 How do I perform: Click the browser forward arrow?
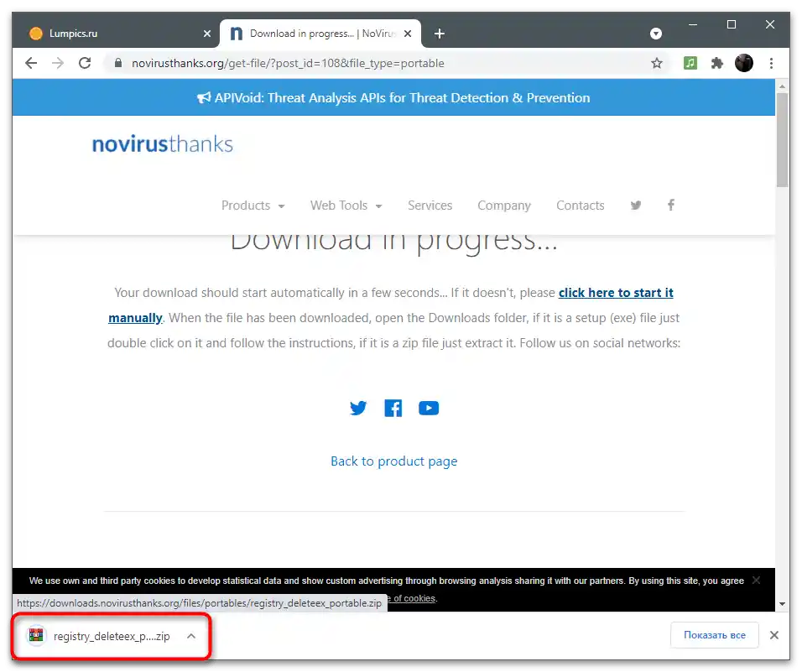click(x=58, y=63)
